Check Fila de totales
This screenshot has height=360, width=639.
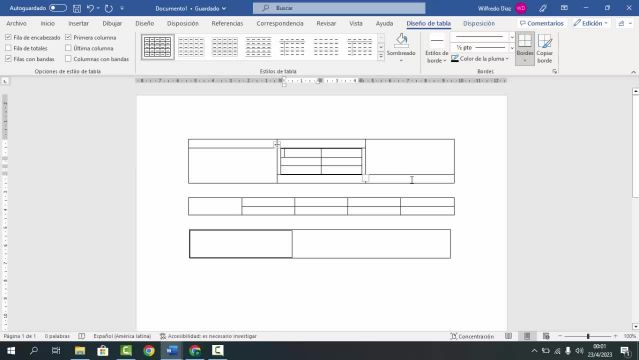pos(8,48)
